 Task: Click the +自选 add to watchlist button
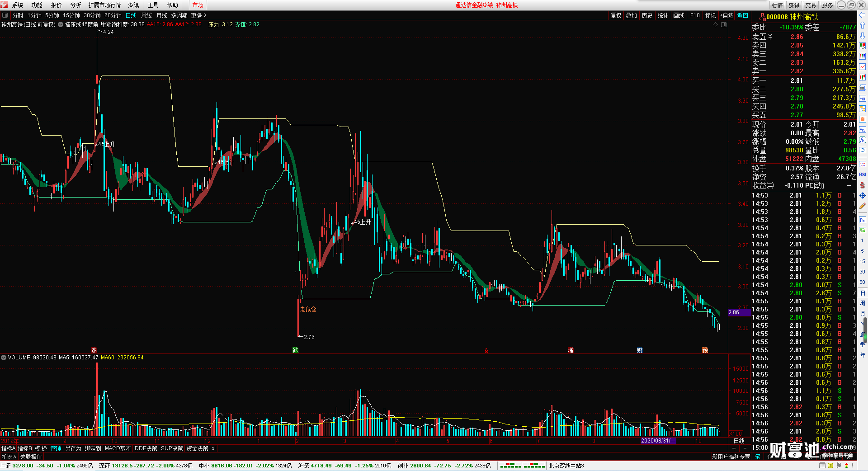726,15
